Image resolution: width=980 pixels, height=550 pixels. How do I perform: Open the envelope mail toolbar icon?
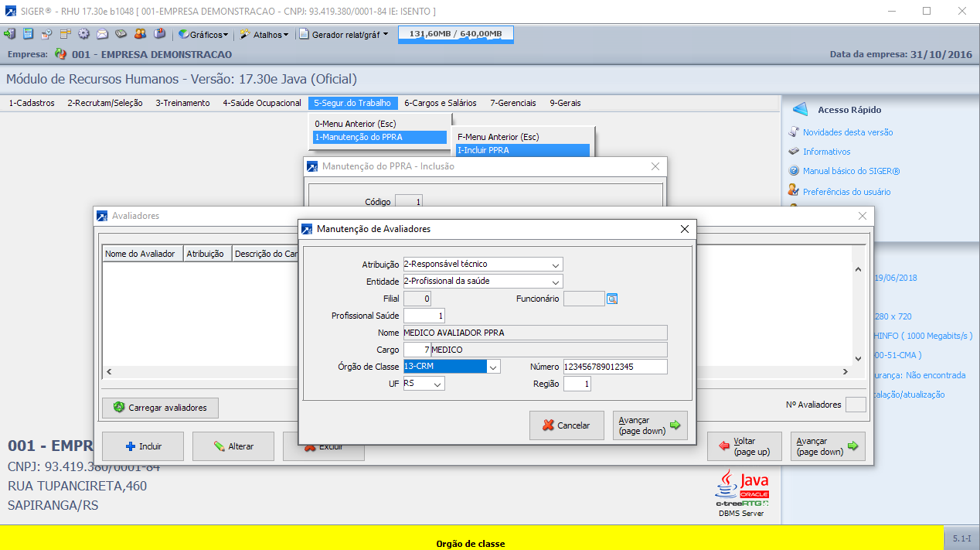pos(102,34)
